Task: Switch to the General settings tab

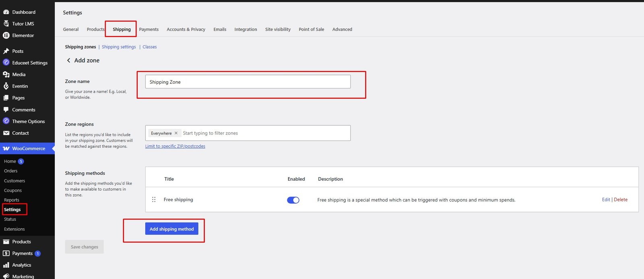Action: [71, 29]
